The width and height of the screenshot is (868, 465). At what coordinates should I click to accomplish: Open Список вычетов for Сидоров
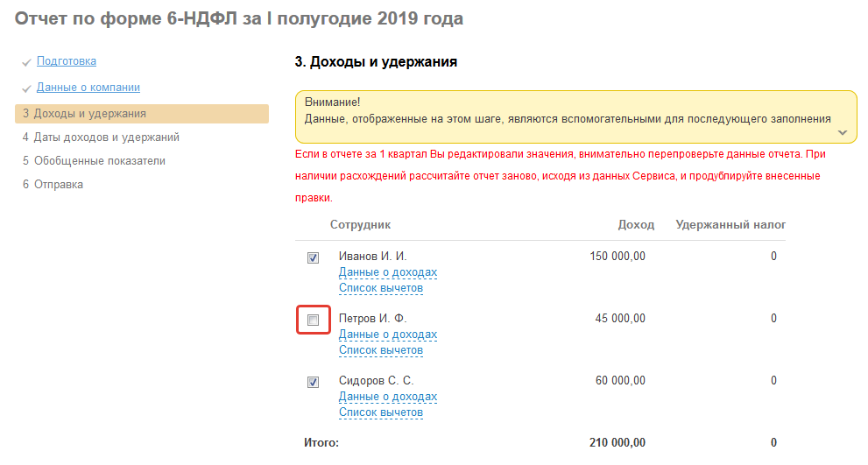(381, 412)
